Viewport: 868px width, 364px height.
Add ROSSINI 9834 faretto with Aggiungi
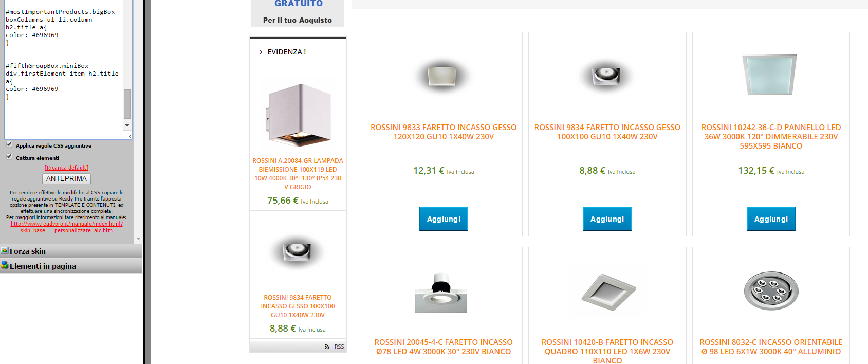point(607,219)
